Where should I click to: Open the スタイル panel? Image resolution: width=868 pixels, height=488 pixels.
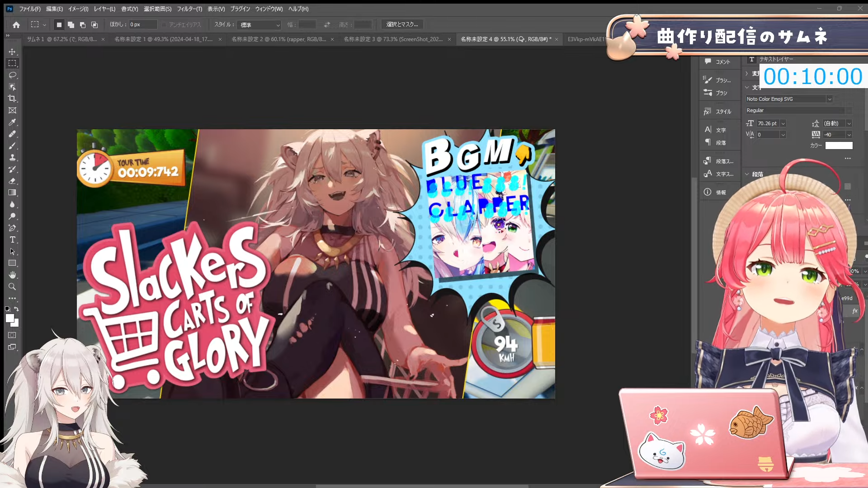pyautogui.click(x=718, y=112)
